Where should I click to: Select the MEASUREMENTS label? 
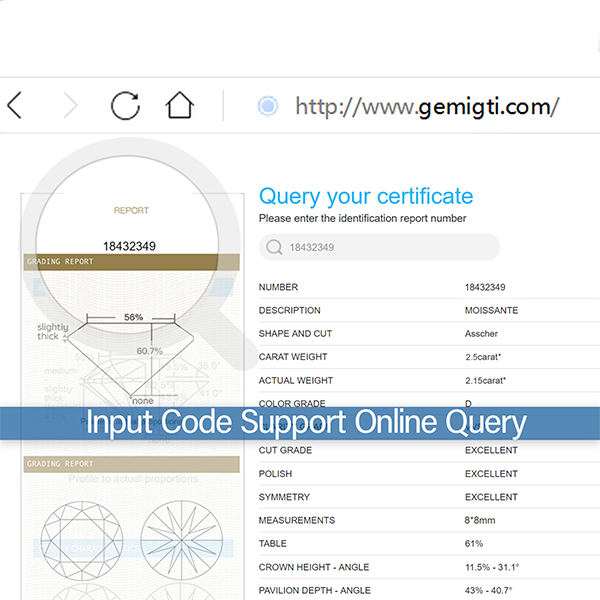[x=297, y=520]
